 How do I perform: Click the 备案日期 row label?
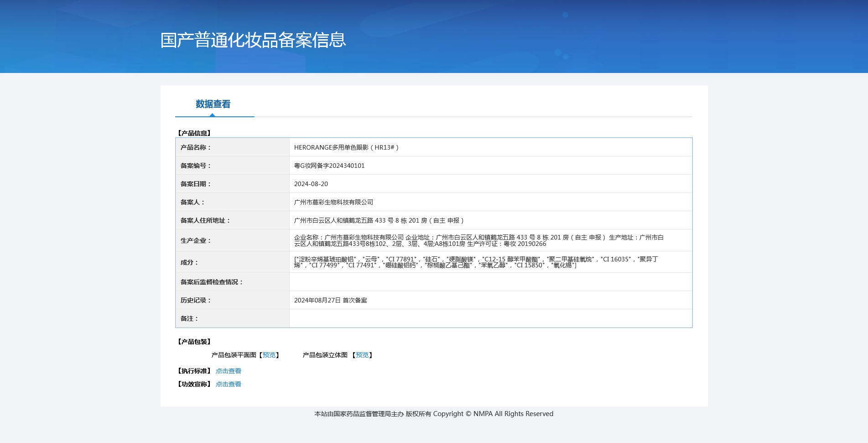(196, 184)
